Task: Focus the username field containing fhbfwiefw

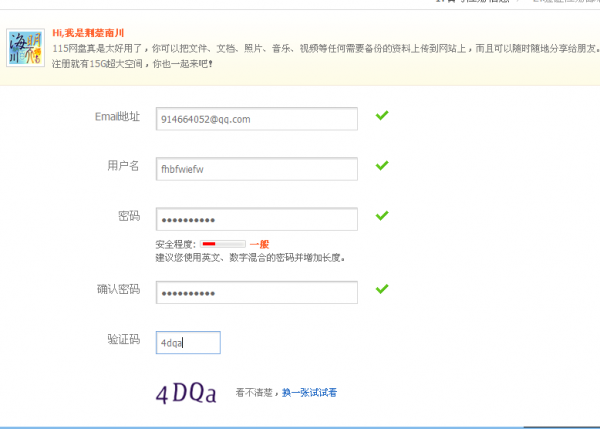Action: 257,169
